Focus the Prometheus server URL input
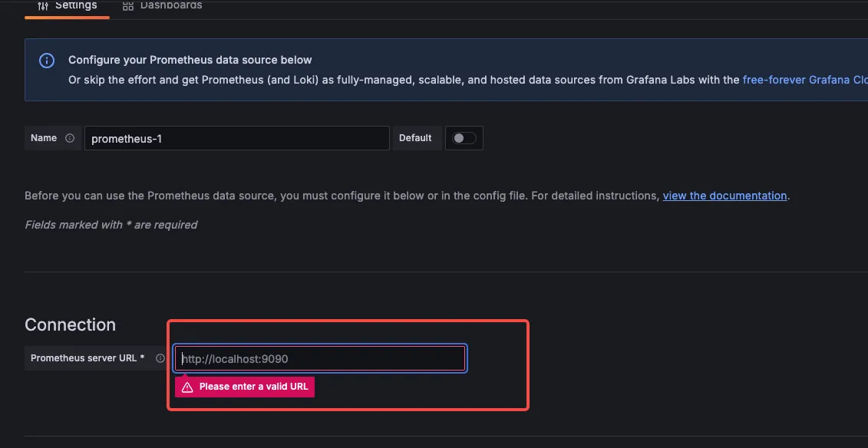Image resolution: width=868 pixels, height=448 pixels. [321, 358]
